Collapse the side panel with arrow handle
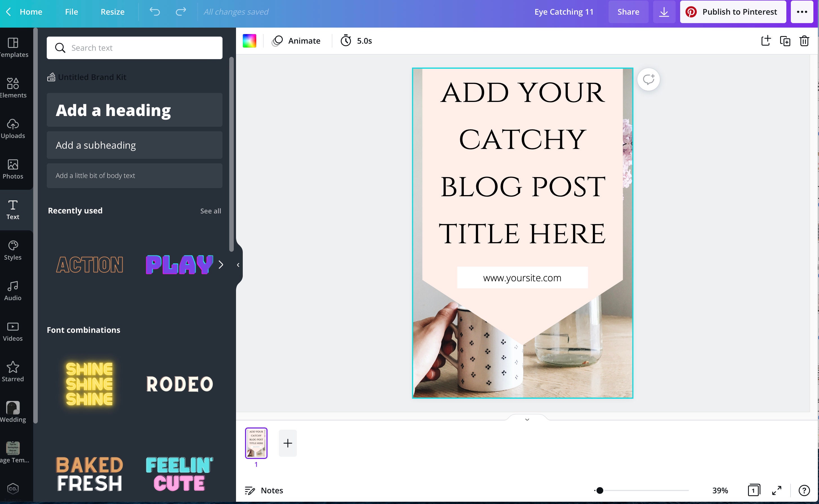The width and height of the screenshot is (819, 504). coord(238,265)
